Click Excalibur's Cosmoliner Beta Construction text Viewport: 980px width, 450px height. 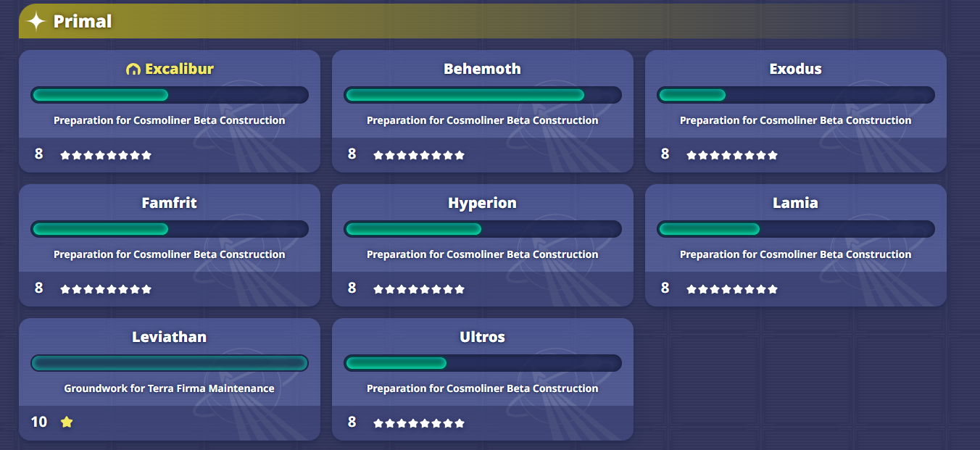coord(169,120)
